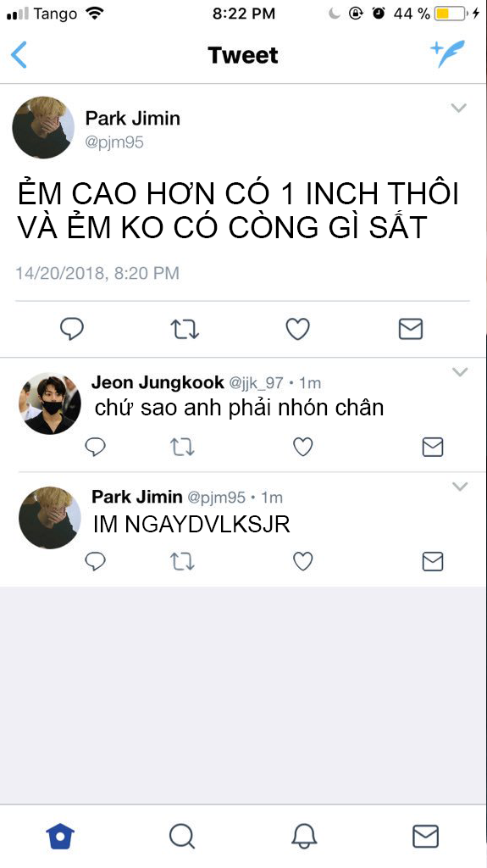Send Jungkook's reply via message envelope
The width and height of the screenshot is (487, 868).
[x=433, y=447]
